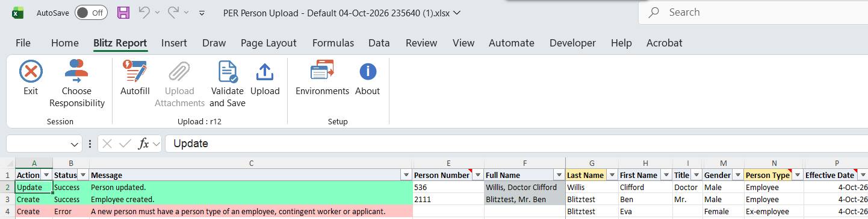Image resolution: width=868 pixels, height=219 pixels.
Task: Select the 'Willis, Doctor Clifford' cell
Action: 525,188
